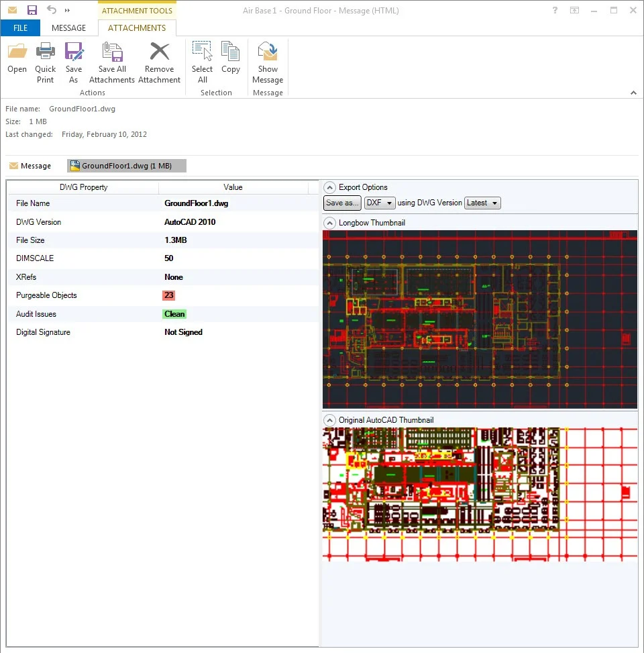
Task: Click the mail envelope icon in title bar
Action: pyautogui.click(x=13, y=10)
